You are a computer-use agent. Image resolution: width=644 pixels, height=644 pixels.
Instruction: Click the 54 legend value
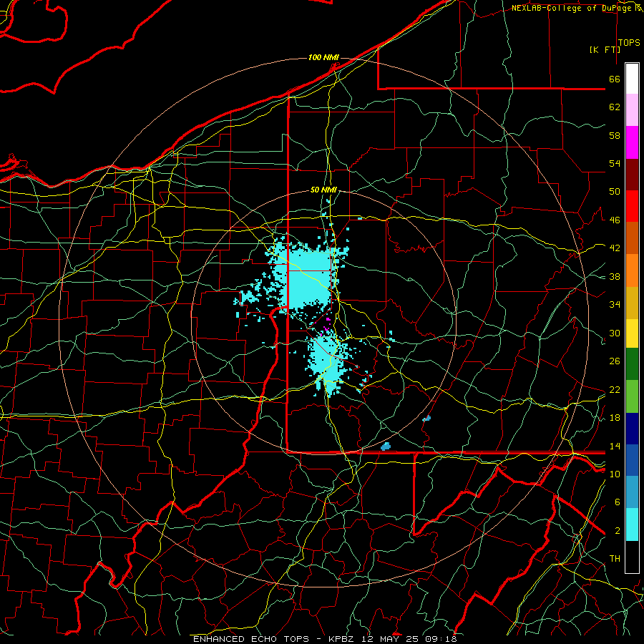tap(615, 163)
